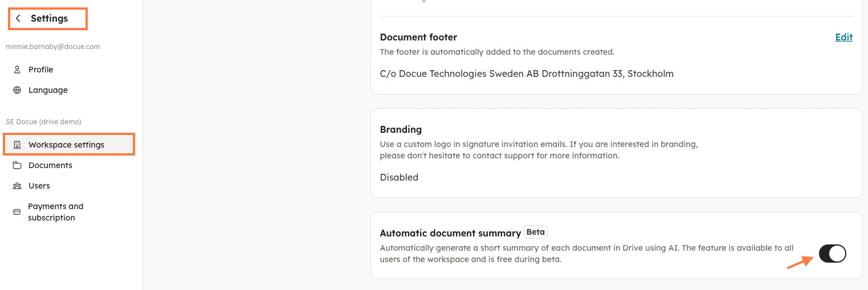Click the Payments credit card icon
The height and width of the screenshot is (290, 868).
17,212
